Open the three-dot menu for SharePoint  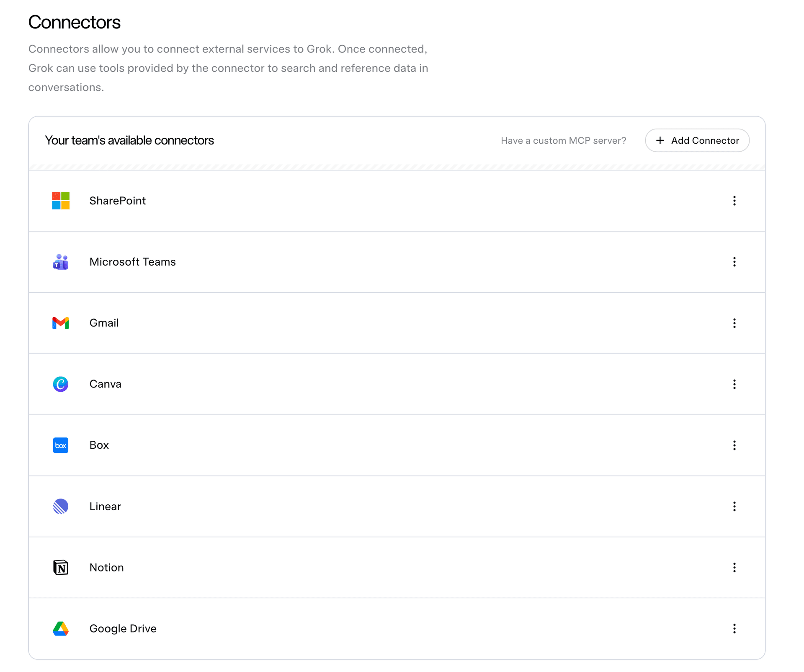point(734,201)
